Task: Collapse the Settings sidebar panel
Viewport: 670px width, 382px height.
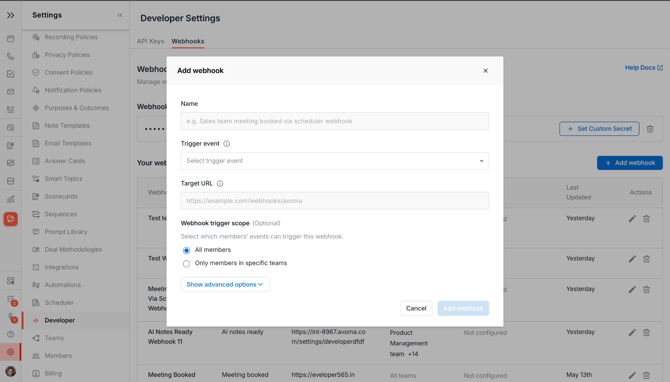Action: [120, 15]
